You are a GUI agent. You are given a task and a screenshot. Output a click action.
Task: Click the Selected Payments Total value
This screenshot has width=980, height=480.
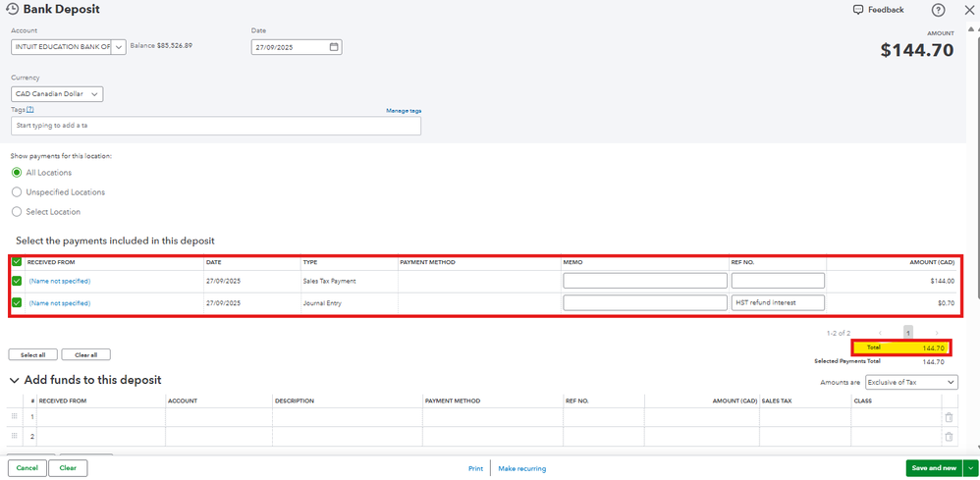[x=933, y=361]
